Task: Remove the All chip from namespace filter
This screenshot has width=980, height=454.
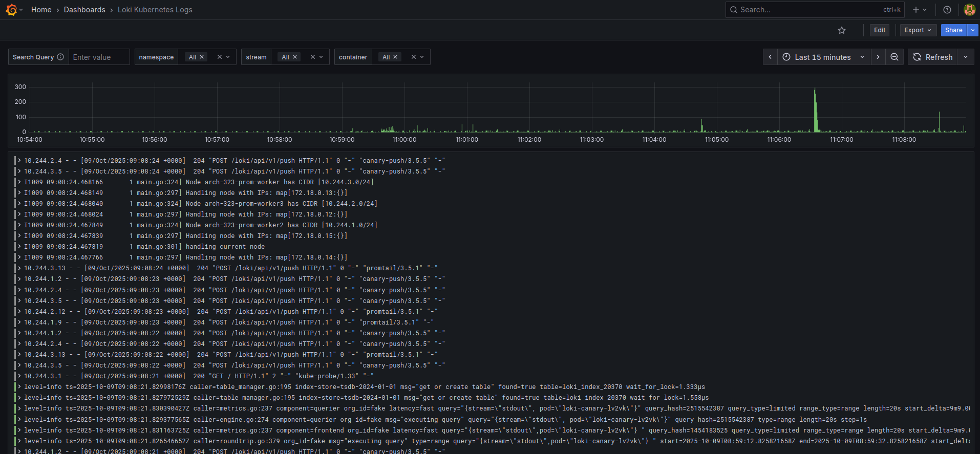Action: click(202, 57)
